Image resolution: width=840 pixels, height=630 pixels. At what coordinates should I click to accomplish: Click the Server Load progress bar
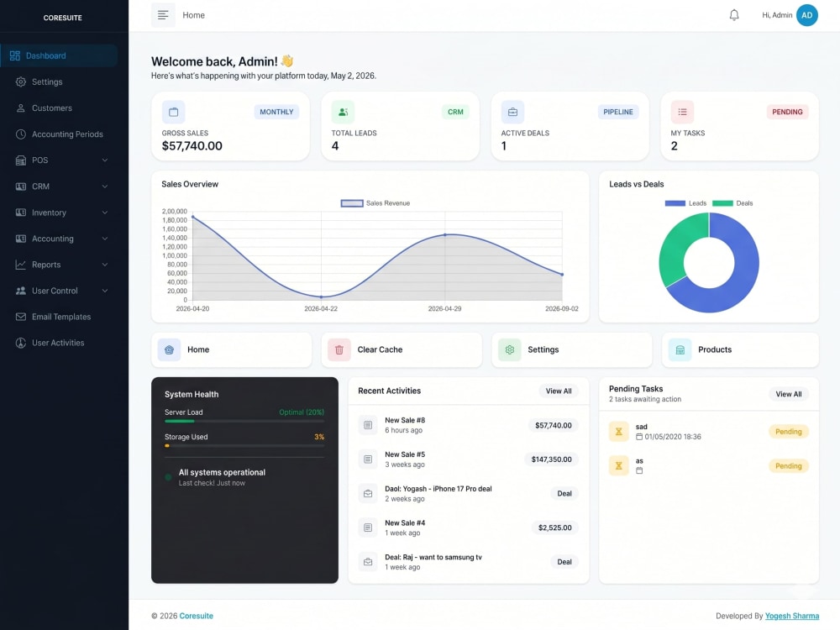pyautogui.click(x=244, y=422)
